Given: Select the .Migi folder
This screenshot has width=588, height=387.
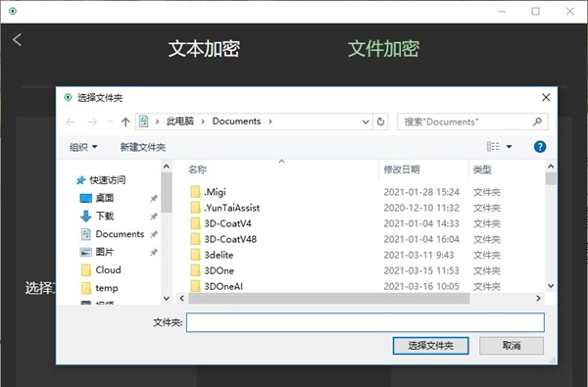Looking at the screenshot, I should [x=215, y=192].
